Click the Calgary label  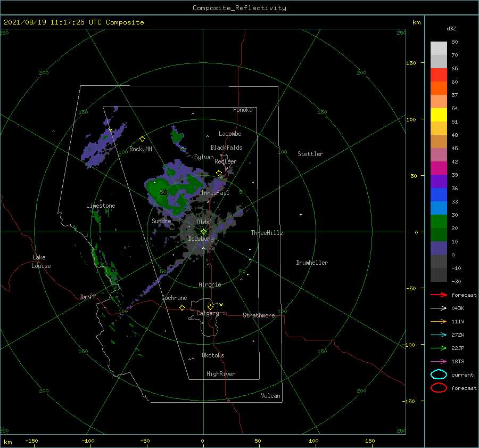click(x=208, y=313)
